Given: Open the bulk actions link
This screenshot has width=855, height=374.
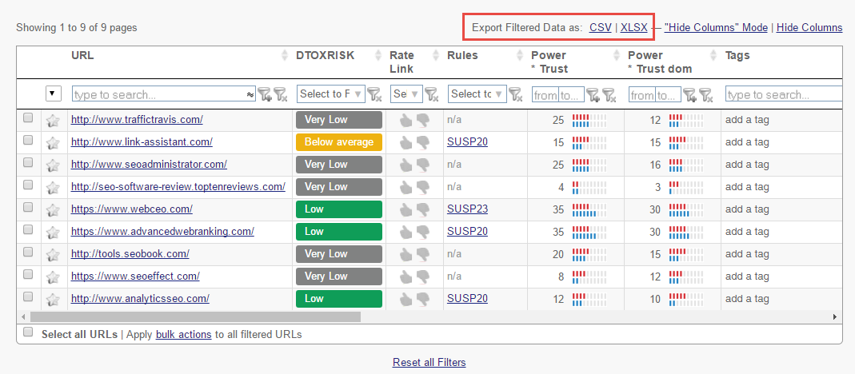Looking at the screenshot, I should [183, 335].
